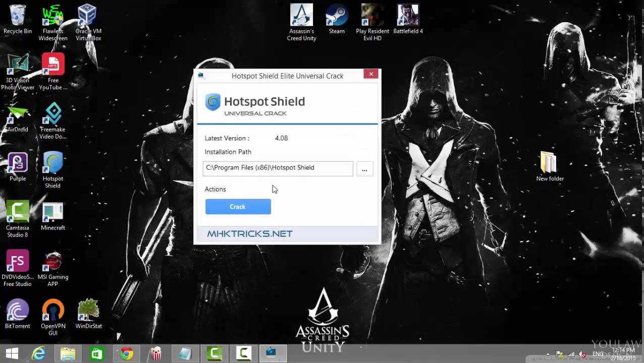
Task: Launch the Minecraft desktop shortcut
Action: click(53, 216)
